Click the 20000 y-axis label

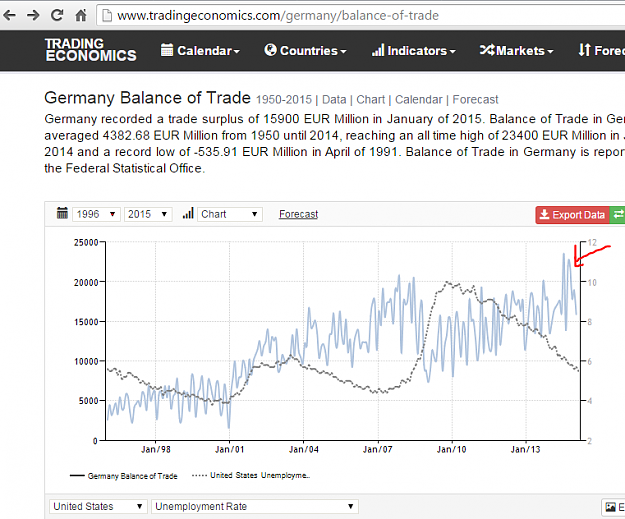coord(86,283)
